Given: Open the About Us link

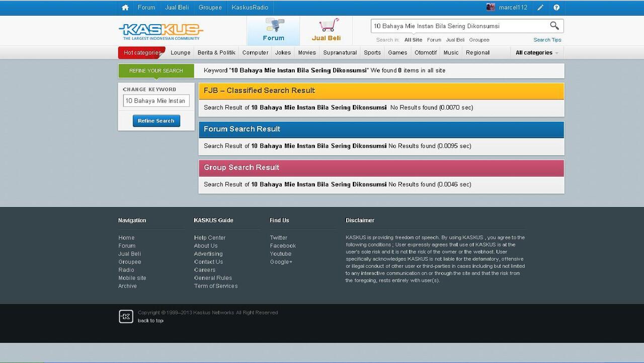Looking at the screenshot, I should click(x=206, y=246).
